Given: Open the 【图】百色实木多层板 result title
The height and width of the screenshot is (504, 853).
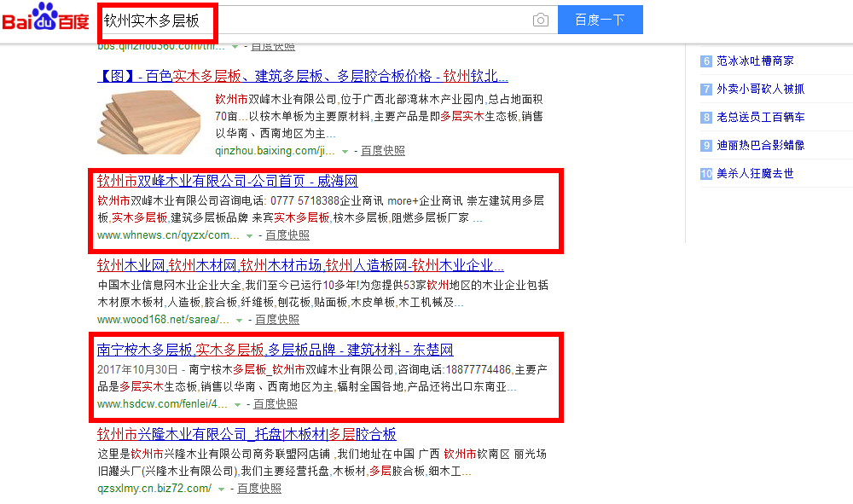Looking at the screenshot, I should click(303, 76).
